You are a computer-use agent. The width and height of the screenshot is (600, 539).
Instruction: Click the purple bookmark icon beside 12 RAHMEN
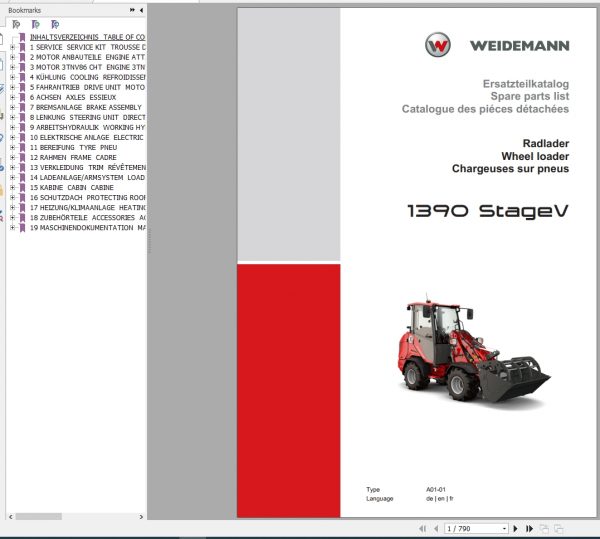[x=22, y=157]
